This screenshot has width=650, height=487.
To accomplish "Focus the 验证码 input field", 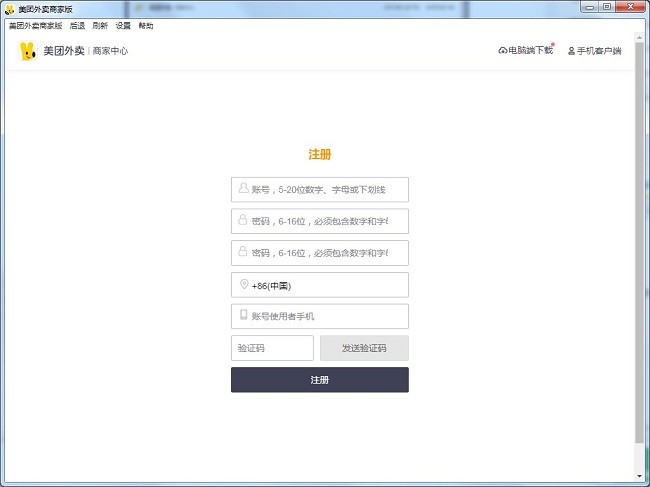I will 272,348.
